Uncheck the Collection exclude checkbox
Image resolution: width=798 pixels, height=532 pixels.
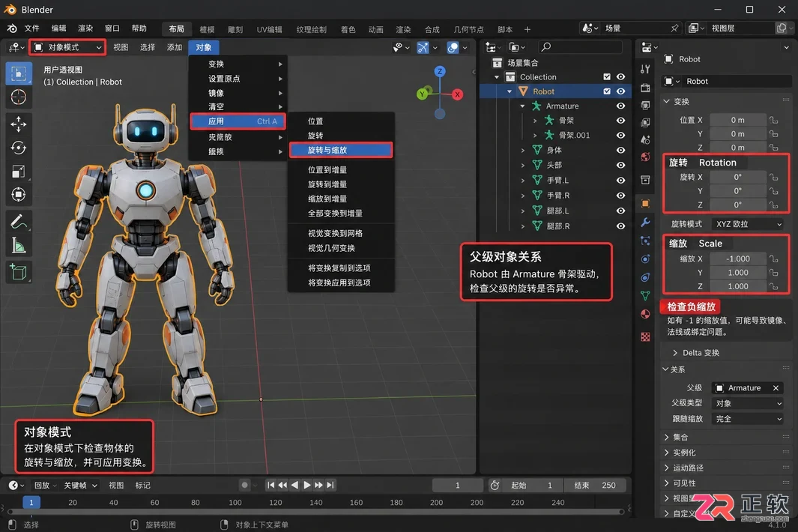[x=607, y=77]
